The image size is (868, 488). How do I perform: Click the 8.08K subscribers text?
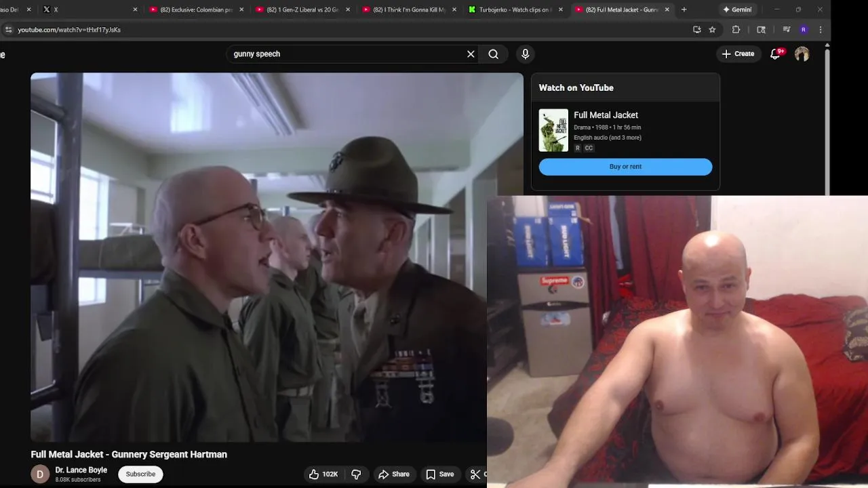click(x=78, y=480)
